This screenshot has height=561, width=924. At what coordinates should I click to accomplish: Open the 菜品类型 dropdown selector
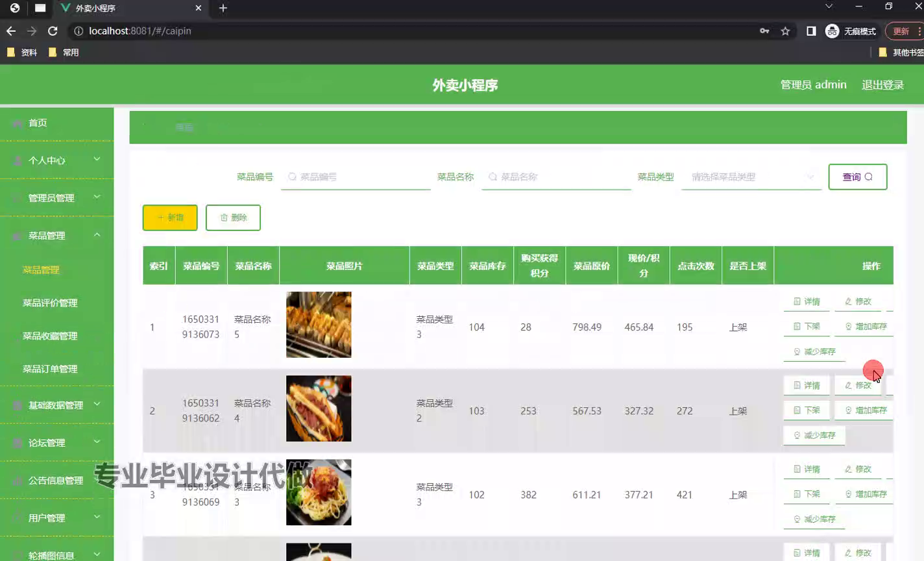click(751, 177)
